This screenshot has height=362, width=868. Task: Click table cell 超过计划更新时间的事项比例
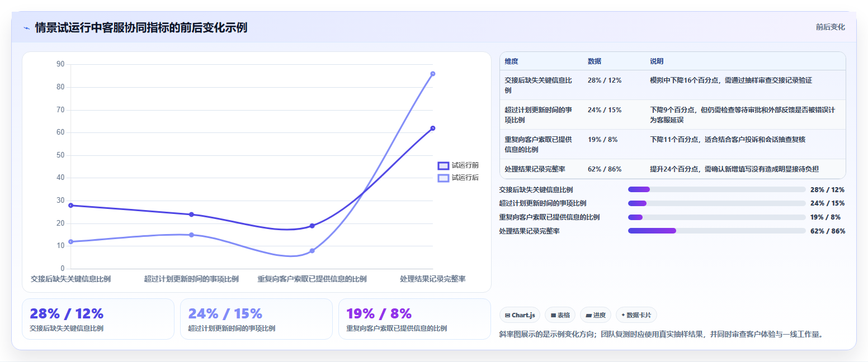coord(541,115)
